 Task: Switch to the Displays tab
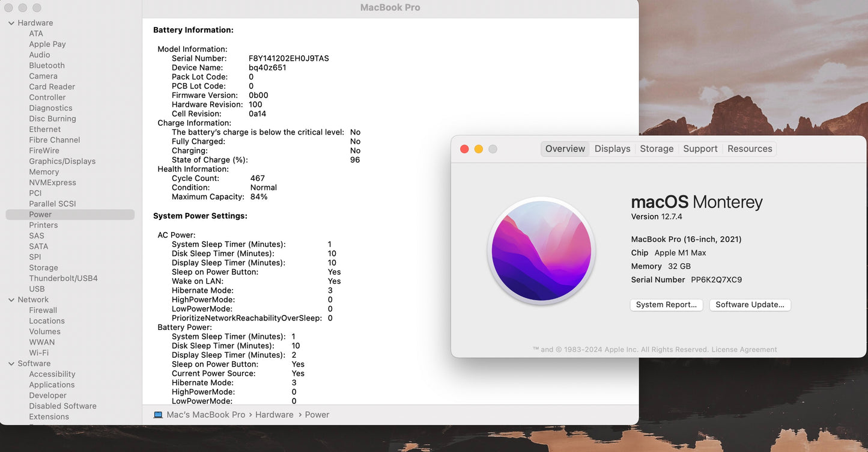point(612,148)
